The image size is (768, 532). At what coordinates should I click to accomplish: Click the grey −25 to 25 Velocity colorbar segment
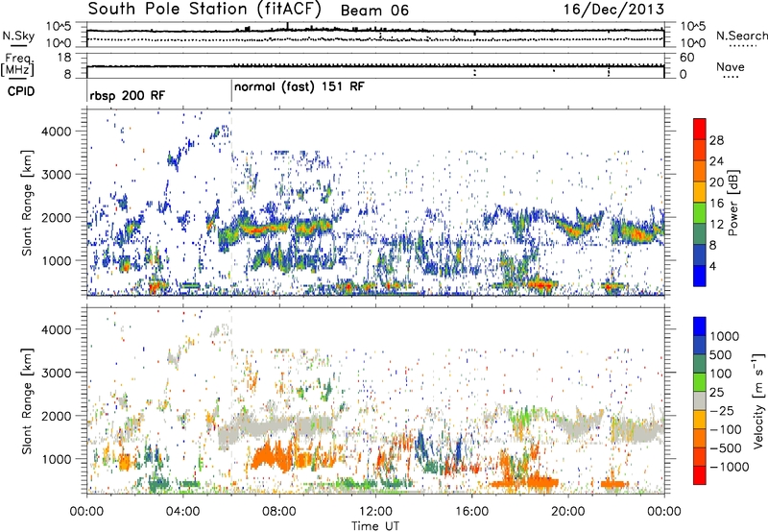pos(700,400)
